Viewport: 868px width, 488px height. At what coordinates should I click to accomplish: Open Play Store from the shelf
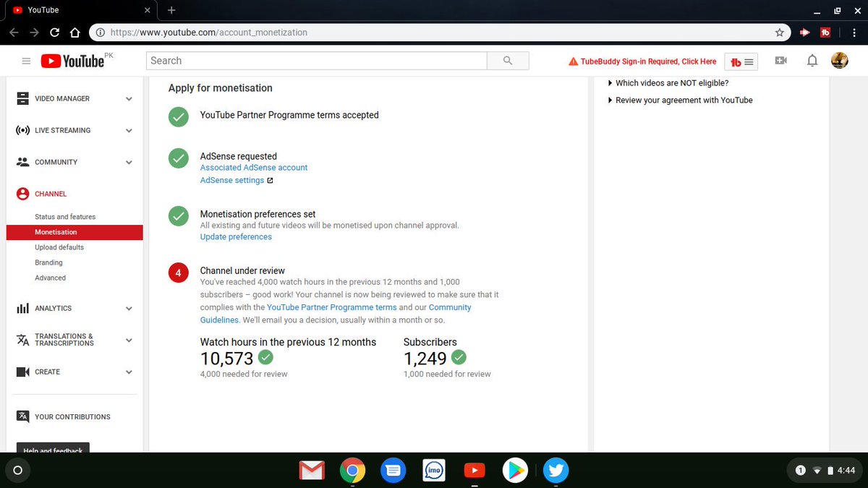pos(515,471)
